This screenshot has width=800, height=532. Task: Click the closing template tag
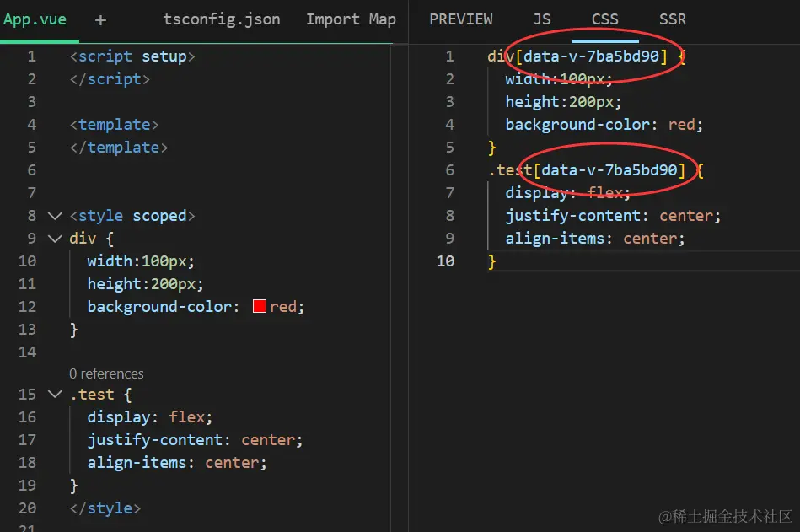(x=119, y=148)
